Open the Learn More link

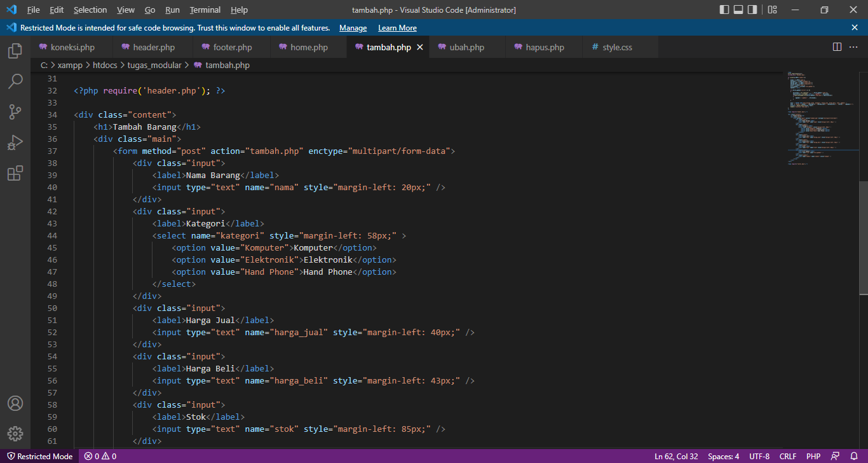(397, 27)
